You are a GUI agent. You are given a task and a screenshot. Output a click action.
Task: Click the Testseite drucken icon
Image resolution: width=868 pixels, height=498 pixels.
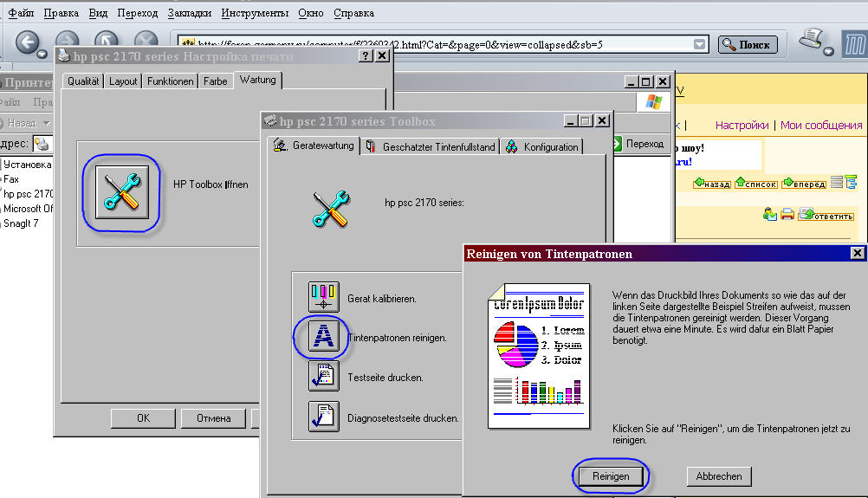[323, 376]
